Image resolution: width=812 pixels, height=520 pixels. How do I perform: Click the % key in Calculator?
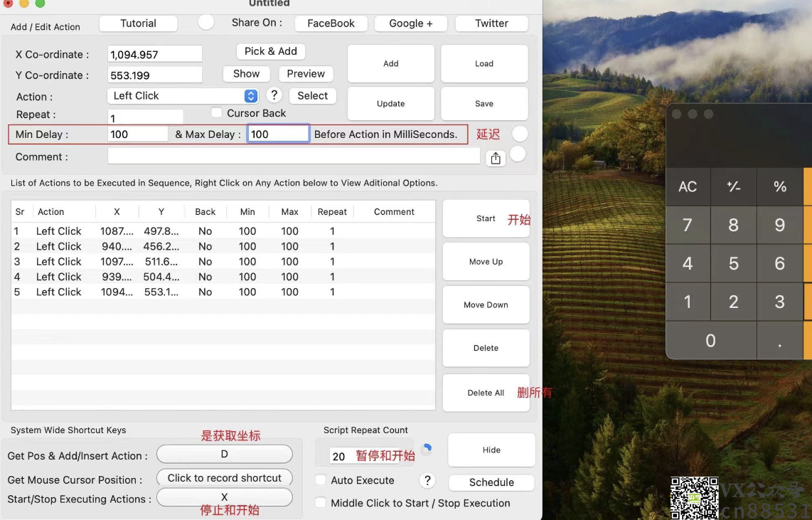coord(780,186)
